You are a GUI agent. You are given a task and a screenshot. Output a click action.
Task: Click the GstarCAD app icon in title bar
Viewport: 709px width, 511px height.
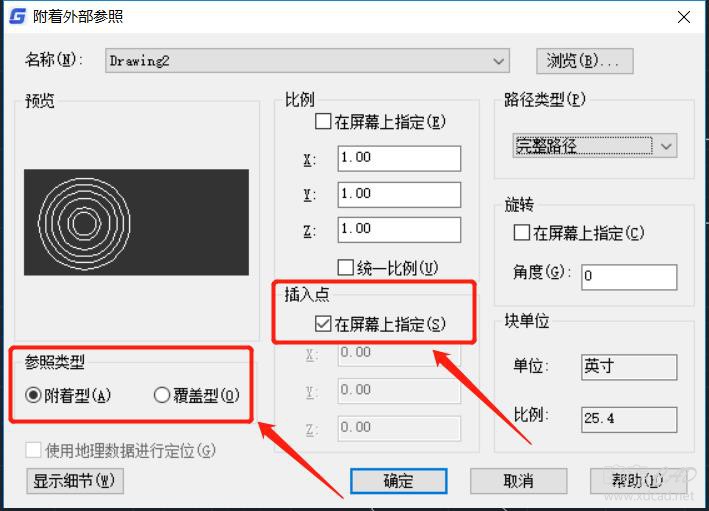click(17, 17)
